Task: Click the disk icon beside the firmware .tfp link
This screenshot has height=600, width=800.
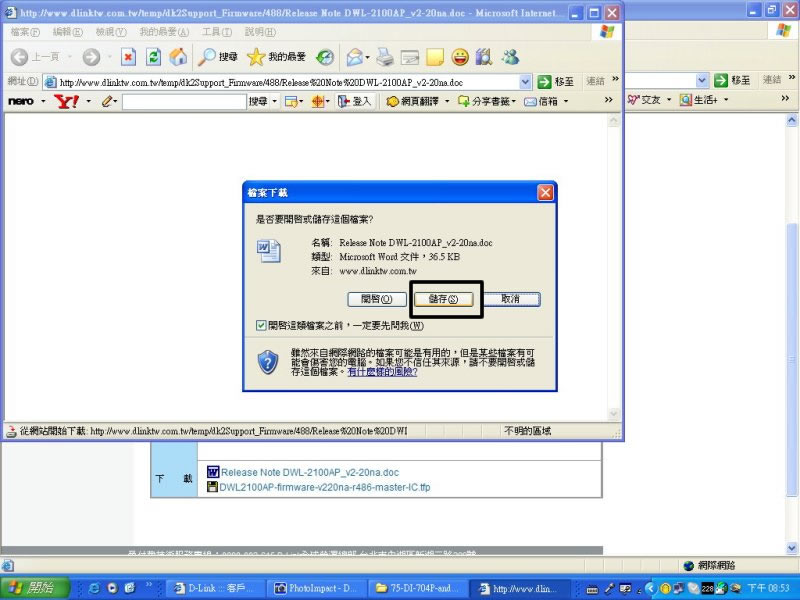Action: point(212,487)
